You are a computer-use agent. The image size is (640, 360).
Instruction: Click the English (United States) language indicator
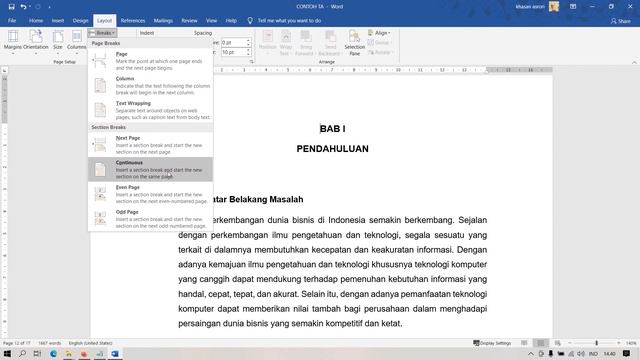(x=90, y=343)
